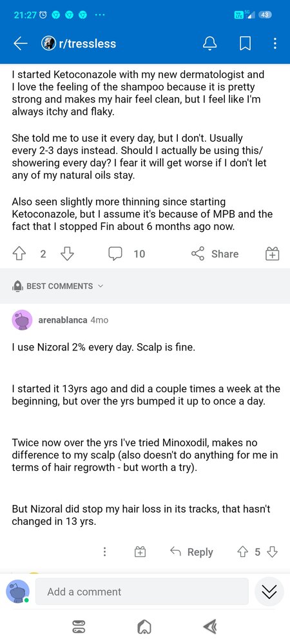Open the r/tressless subreddit avatar
The image size is (290, 644).
(48, 44)
